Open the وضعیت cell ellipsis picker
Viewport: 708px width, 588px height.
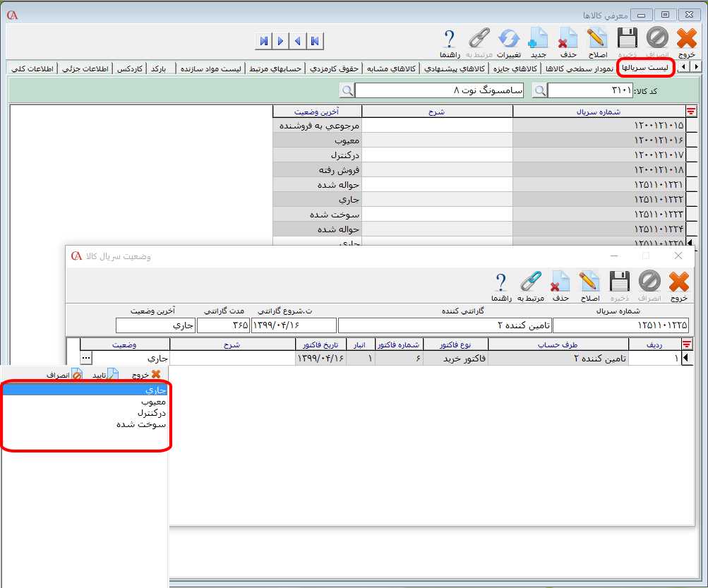(x=87, y=358)
